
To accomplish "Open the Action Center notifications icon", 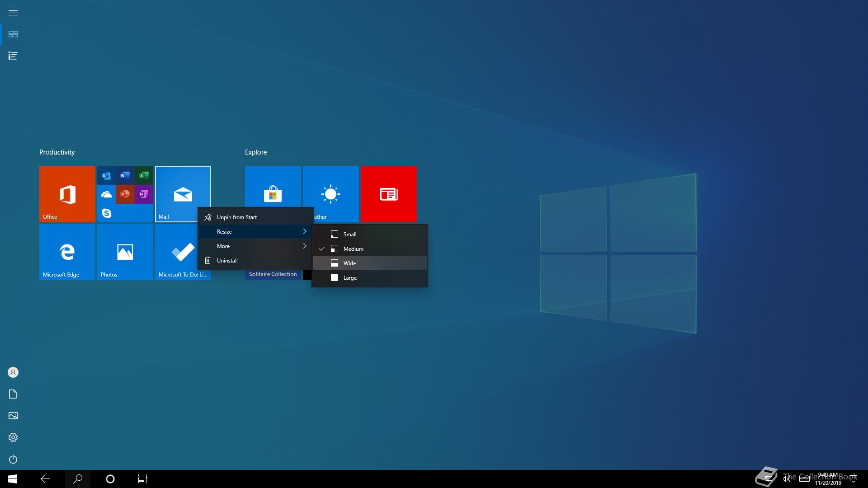I will (x=854, y=479).
